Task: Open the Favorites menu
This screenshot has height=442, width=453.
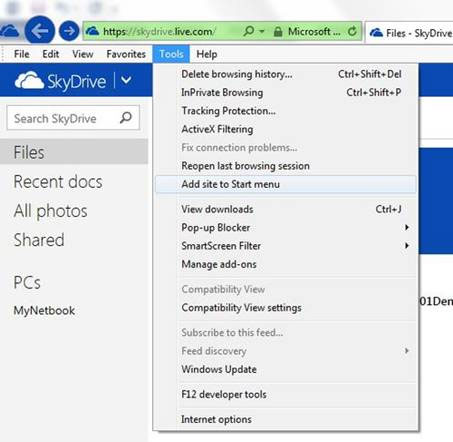Action: (126, 54)
